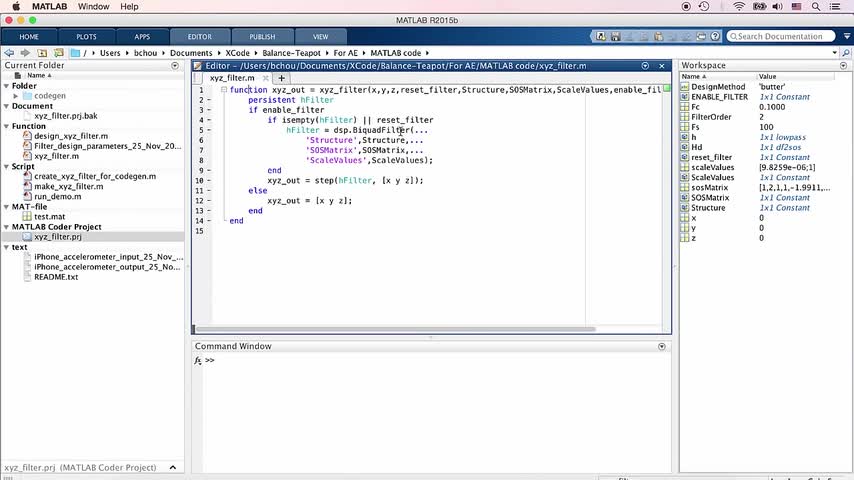This screenshot has height=480, width=854.
Task: Go back in folder history
Action: click(x=9, y=53)
